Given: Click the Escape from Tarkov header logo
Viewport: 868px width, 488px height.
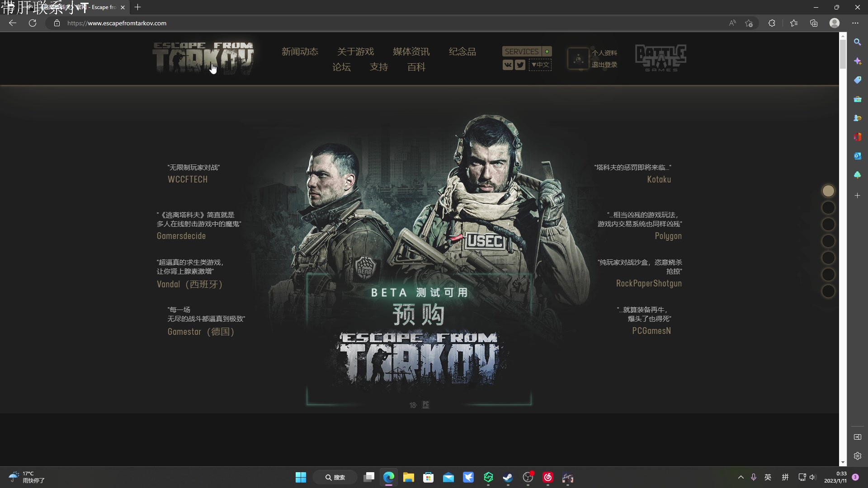Looking at the screenshot, I should click(203, 58).
